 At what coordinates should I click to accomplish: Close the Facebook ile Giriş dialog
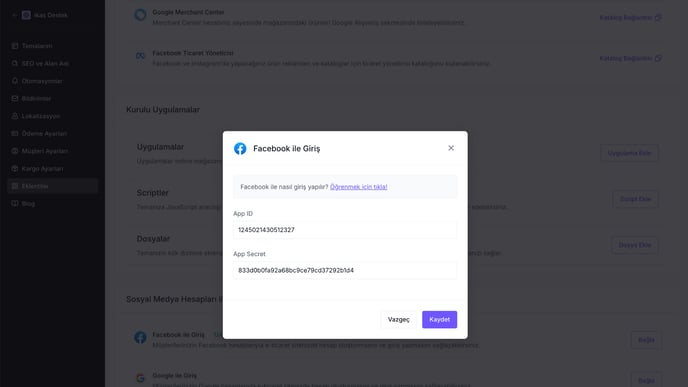451,148
